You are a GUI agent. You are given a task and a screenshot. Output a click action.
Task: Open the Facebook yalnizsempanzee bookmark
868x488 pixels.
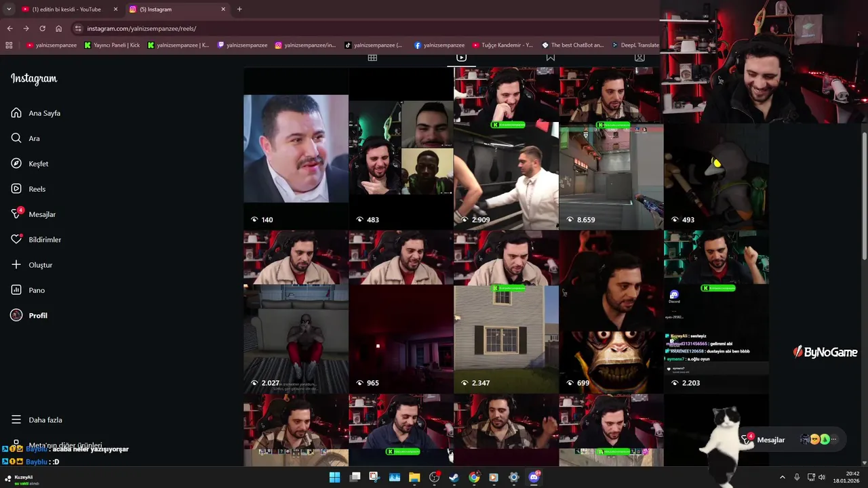pyautogui.click(x=439, y=45)
